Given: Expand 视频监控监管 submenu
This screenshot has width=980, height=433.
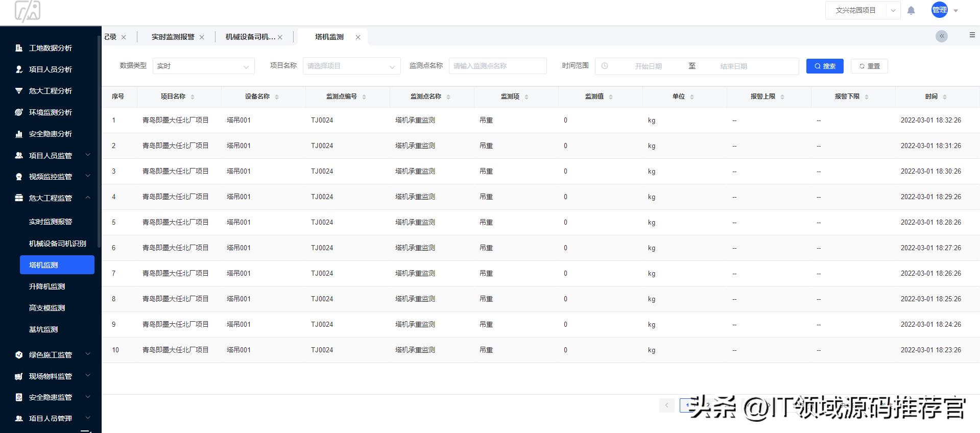Looking at the screenshot, I should tap(88, 176).
